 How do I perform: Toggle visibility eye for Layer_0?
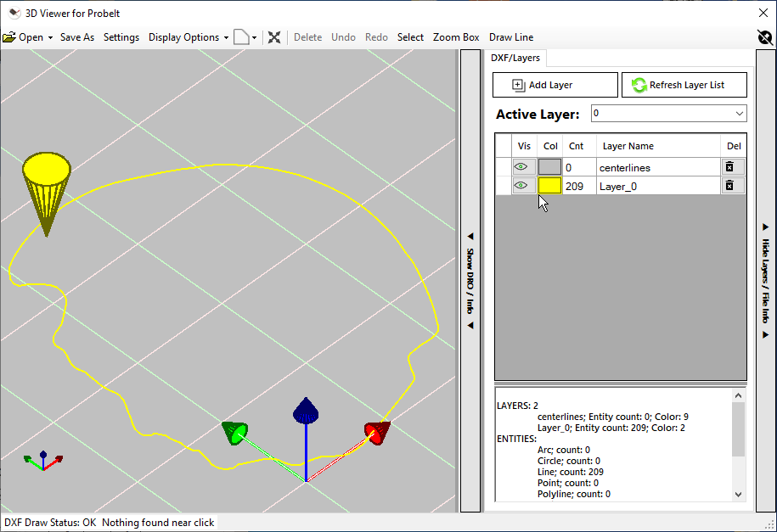pos(521,186)
